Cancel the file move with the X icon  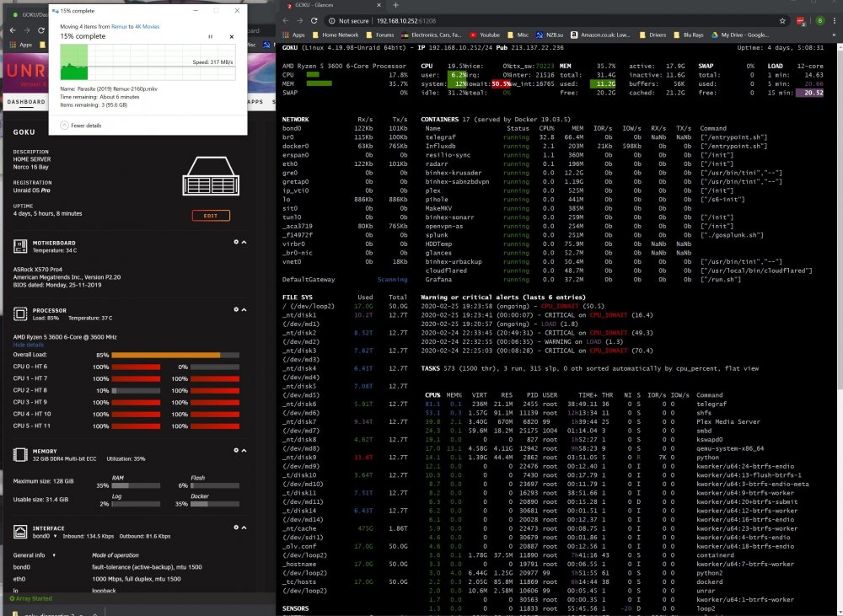pyautogui.click(x=232, y=36)
